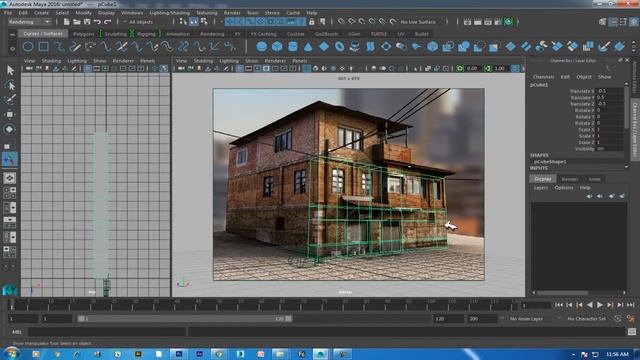Toggle Channel Box display at top right
The image size is (640, 360).
(x=633, y=22)
